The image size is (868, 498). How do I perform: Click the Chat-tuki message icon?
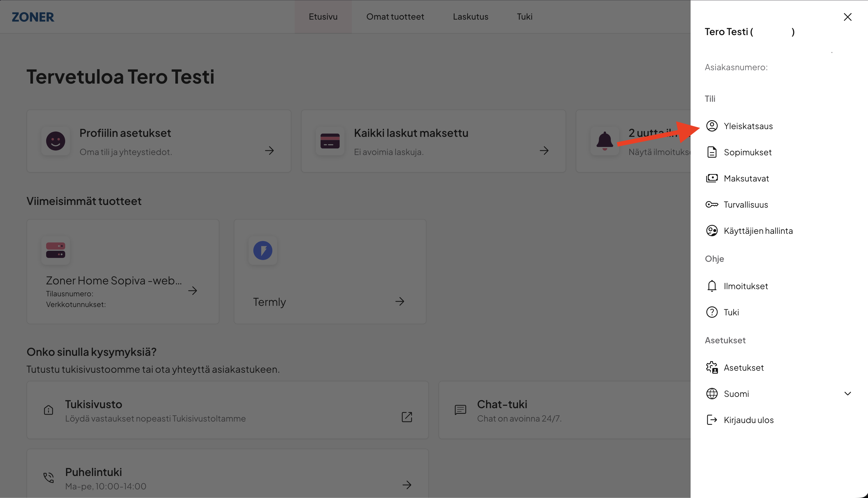[460, 410]
